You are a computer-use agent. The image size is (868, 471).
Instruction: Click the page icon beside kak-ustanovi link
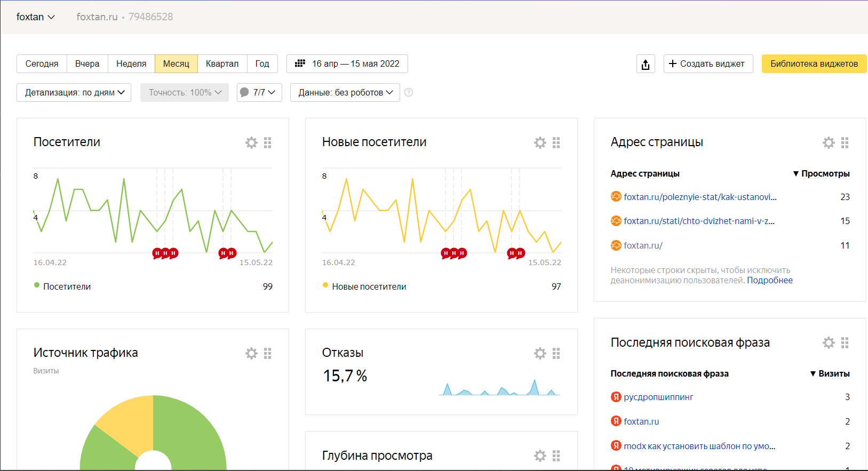[616, 197]
